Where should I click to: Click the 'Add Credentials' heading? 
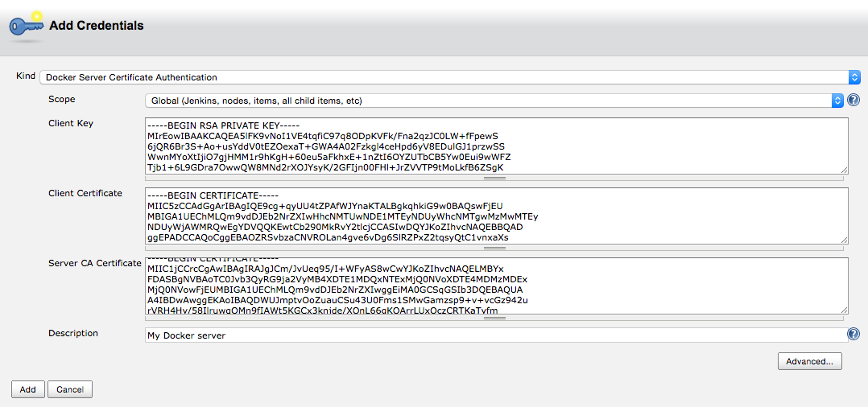97,26
